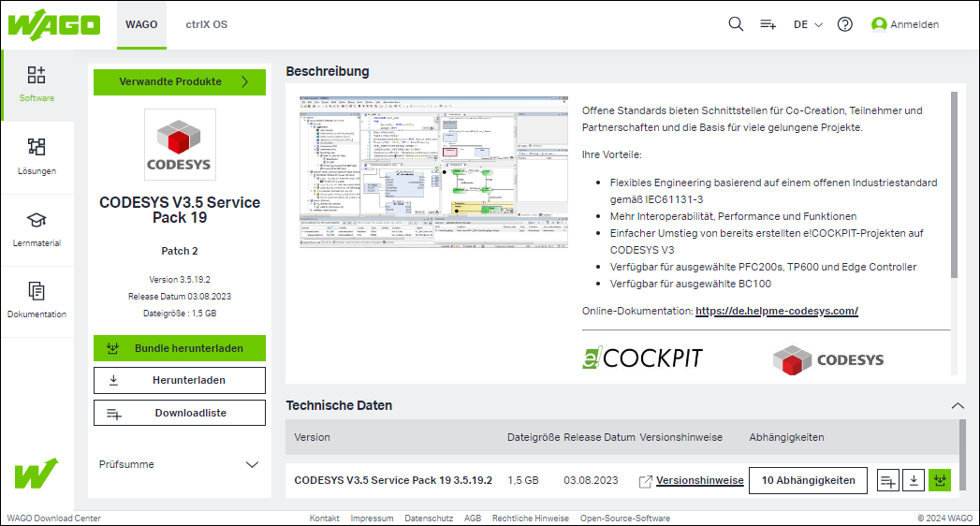The height and width of the screenshot is (526, 980).
Task: Open the Impressum footer link
Action: point(372,518)
